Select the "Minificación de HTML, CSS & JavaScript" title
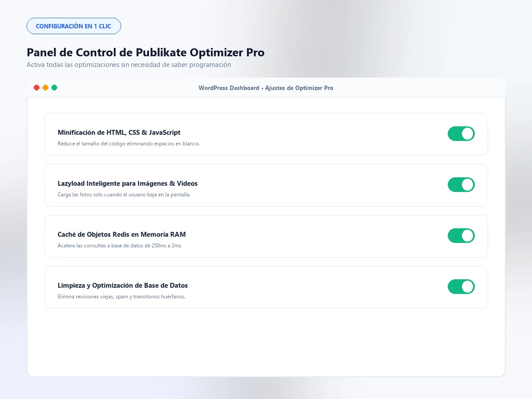 [119, 133]
